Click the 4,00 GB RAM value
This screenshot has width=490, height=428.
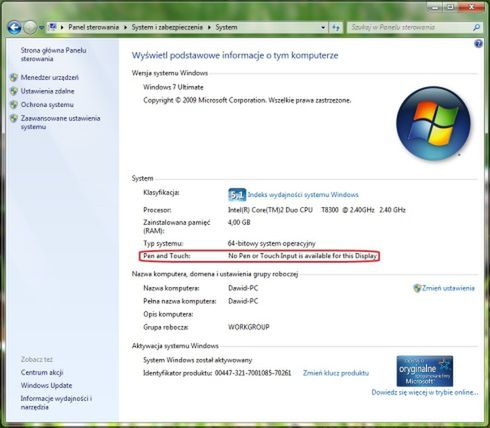pos(239,222)
